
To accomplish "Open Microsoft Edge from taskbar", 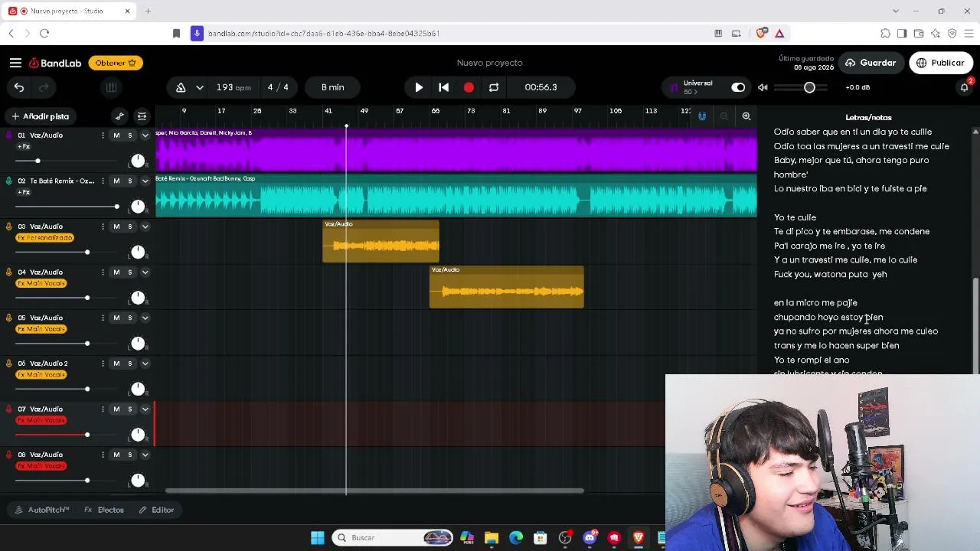I will tap(516, 538).
